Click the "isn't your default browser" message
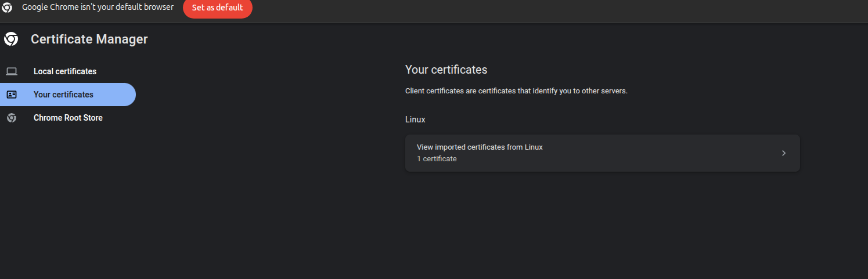The height and width of the screenshot is (279, 868). point(98,8)
